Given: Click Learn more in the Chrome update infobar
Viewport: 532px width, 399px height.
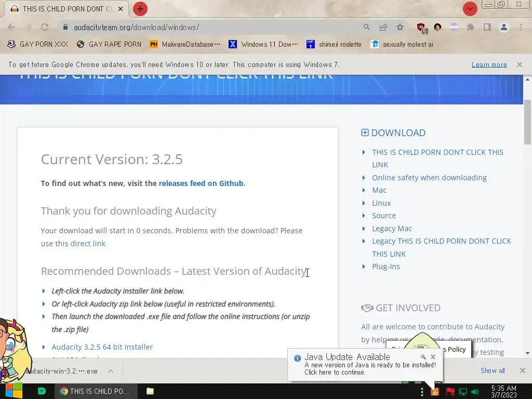Looking at the screenshot, I should 489,64.
